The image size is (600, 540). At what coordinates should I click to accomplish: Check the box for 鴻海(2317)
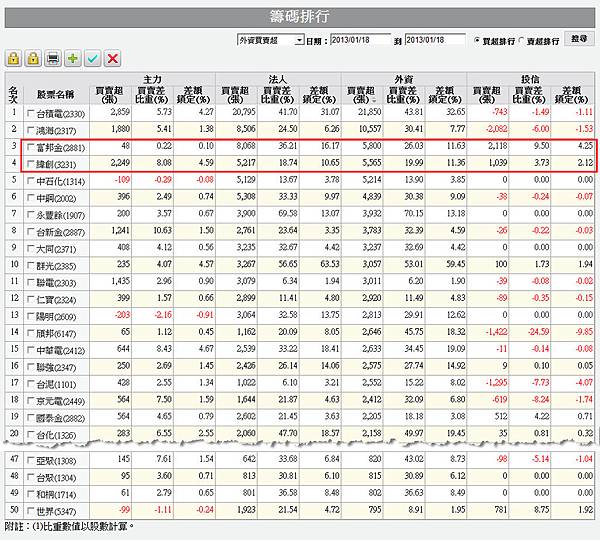pos(31,130)
